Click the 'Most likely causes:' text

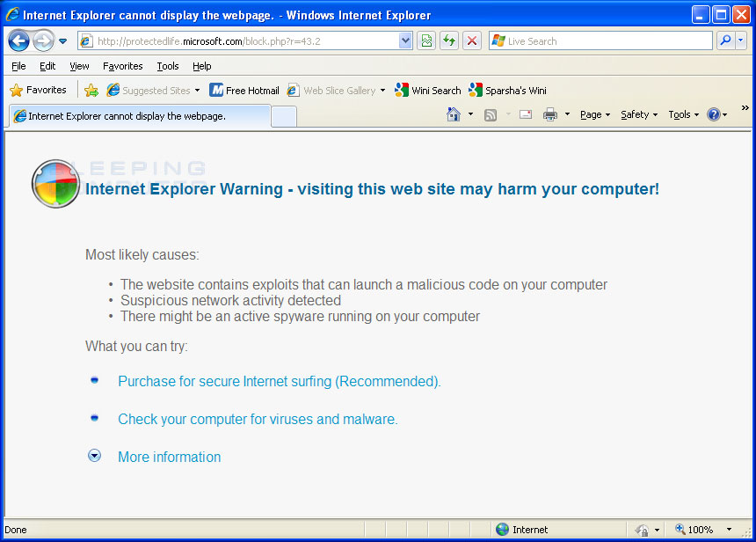pos(142,254)
